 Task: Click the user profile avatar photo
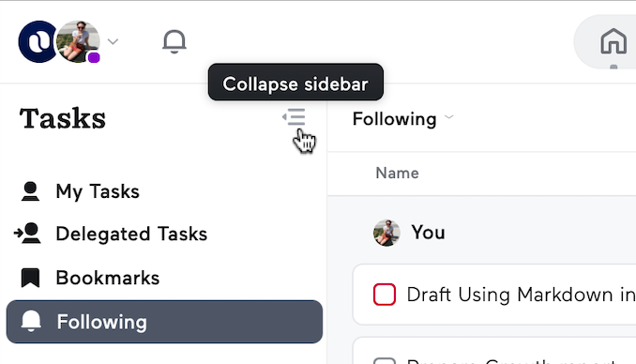78,41
